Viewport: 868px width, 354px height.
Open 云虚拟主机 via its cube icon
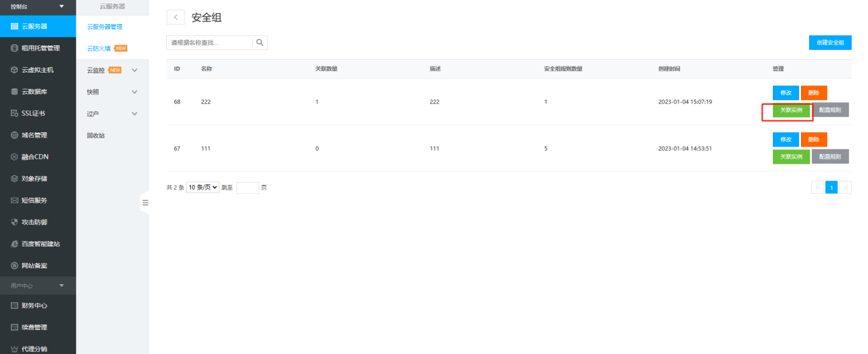(x=14, y=70)
